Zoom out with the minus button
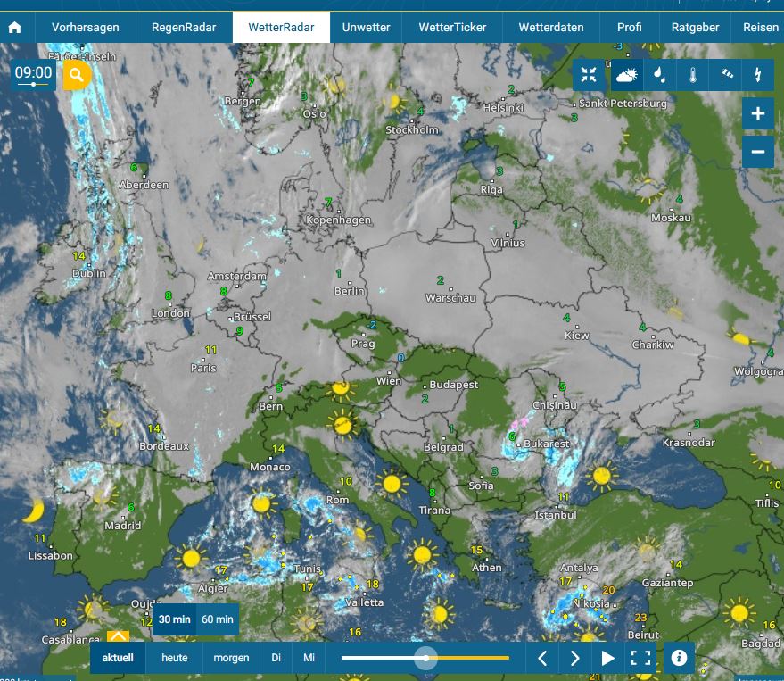784x681 pixels. pos(757,152)
